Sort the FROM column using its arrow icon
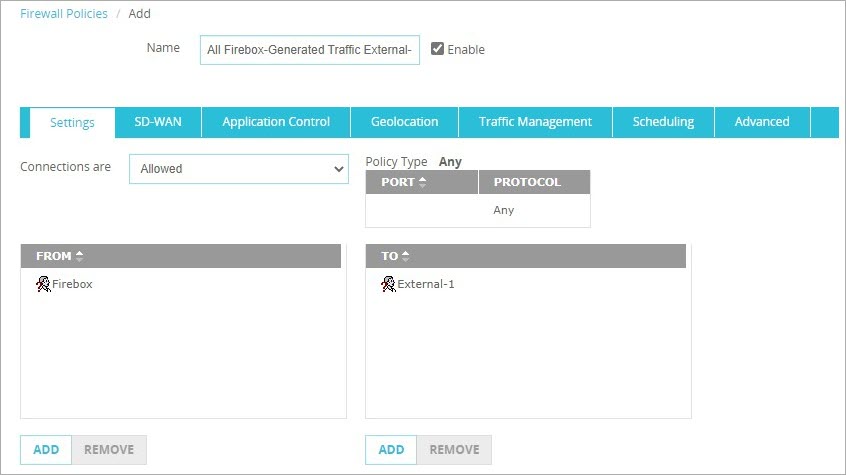 79,256
